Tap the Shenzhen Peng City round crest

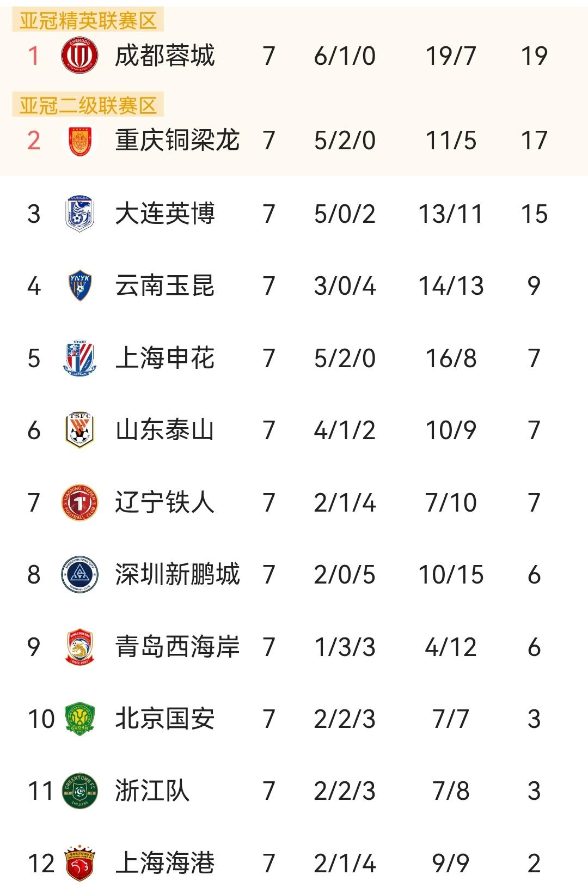pyautogui.click(x=79, y=574)
